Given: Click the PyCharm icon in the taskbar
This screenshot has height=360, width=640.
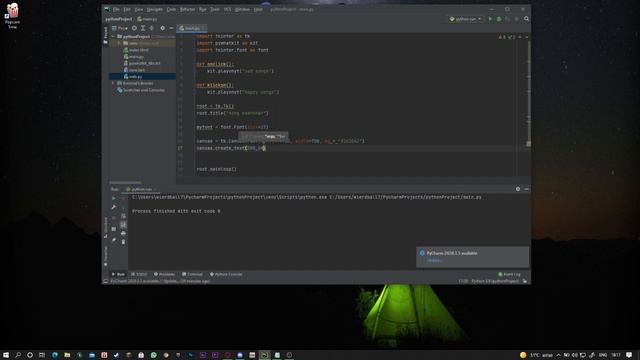Looking at the screenshot, I should (264, 355).
